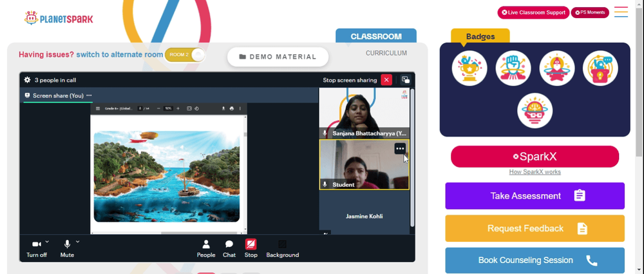This screenshot has width=644, height=274.
Task: Zoom in the PDF with plus
Action: pos(178,108)
